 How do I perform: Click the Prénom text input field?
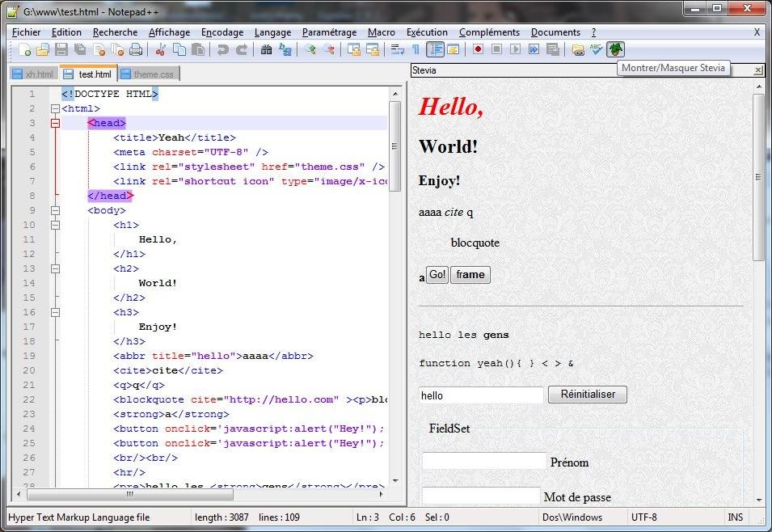(x=484, y=461)
